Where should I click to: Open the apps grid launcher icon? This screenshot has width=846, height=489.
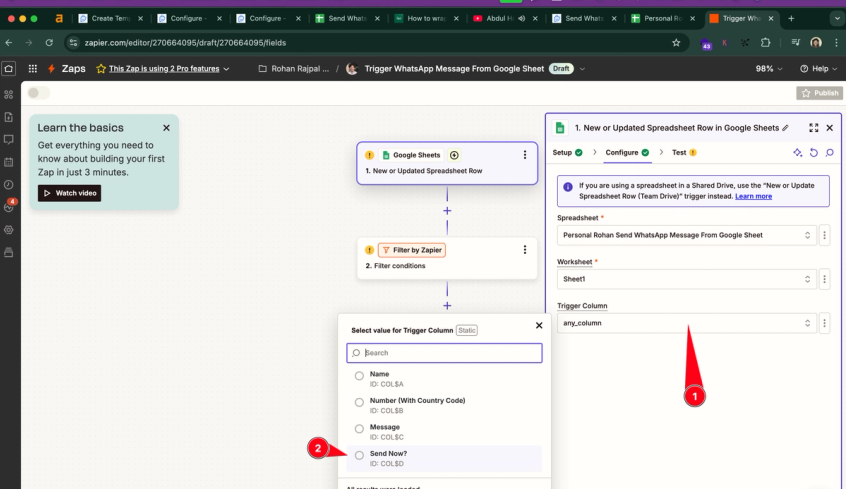click(32, 69)
